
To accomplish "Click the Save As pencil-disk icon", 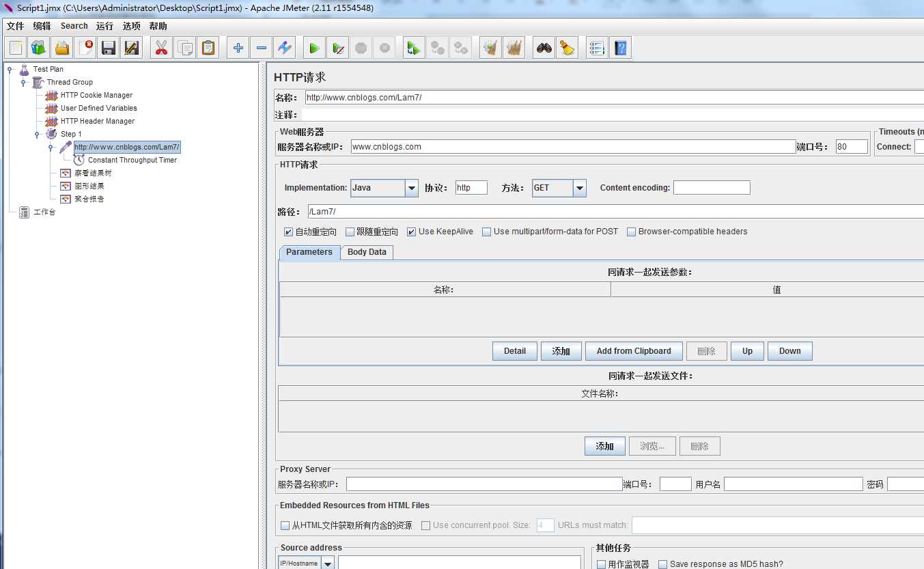I will (x=132, y=48).
